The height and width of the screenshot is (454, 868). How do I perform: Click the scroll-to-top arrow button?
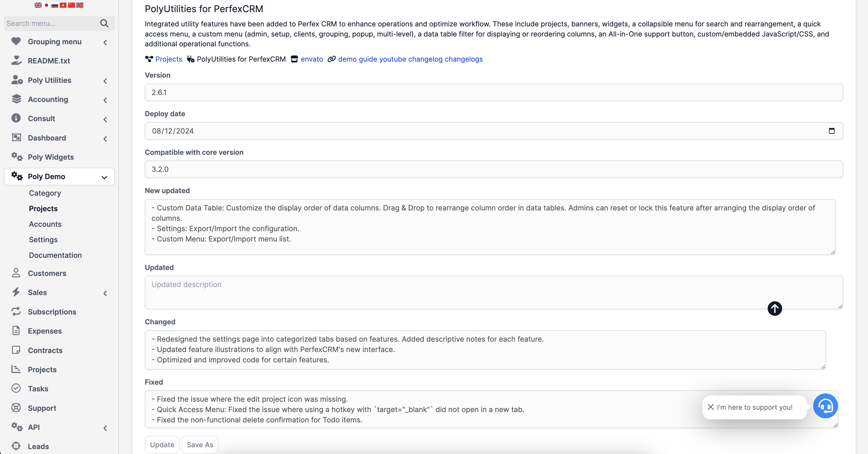(x=775, y=308)
